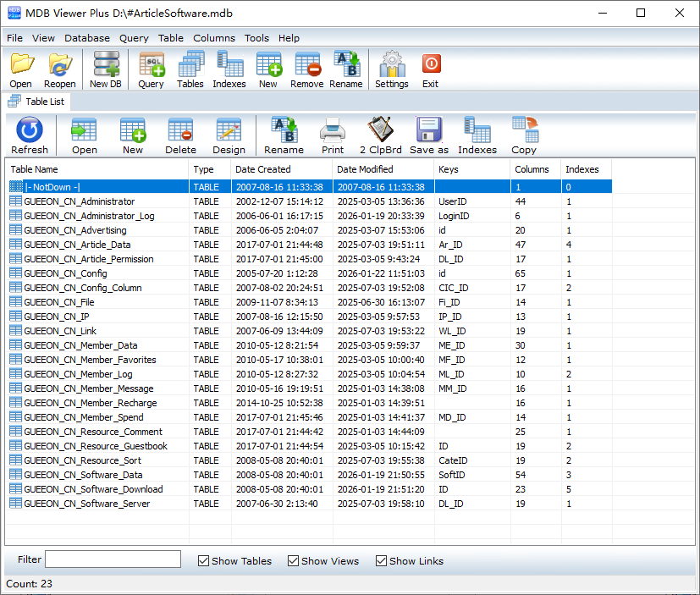This screenshot has height=595, width=700.
Task: Select the GUEEON_CN_Software_Data table row
Action: pyautogui.click(x=83, y=475)
